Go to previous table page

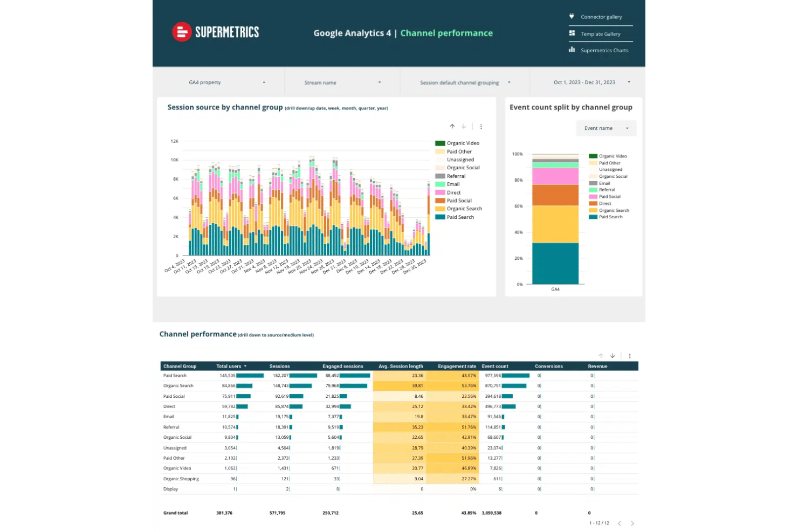[620, 523]
